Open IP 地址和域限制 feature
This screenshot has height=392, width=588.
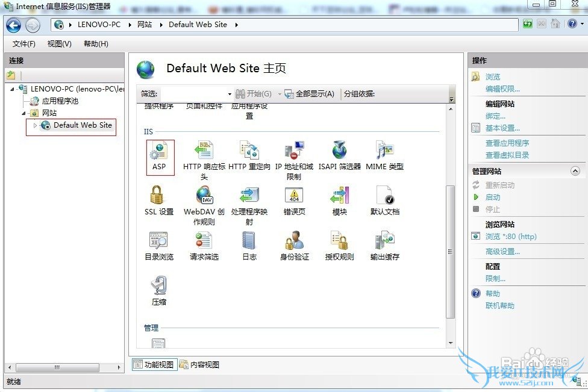[295, 160]
